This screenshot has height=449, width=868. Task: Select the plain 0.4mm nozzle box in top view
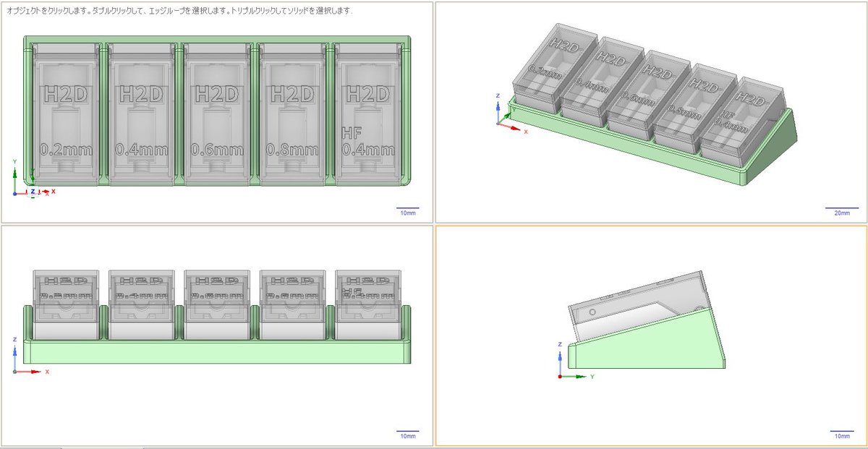click(143, 114)
